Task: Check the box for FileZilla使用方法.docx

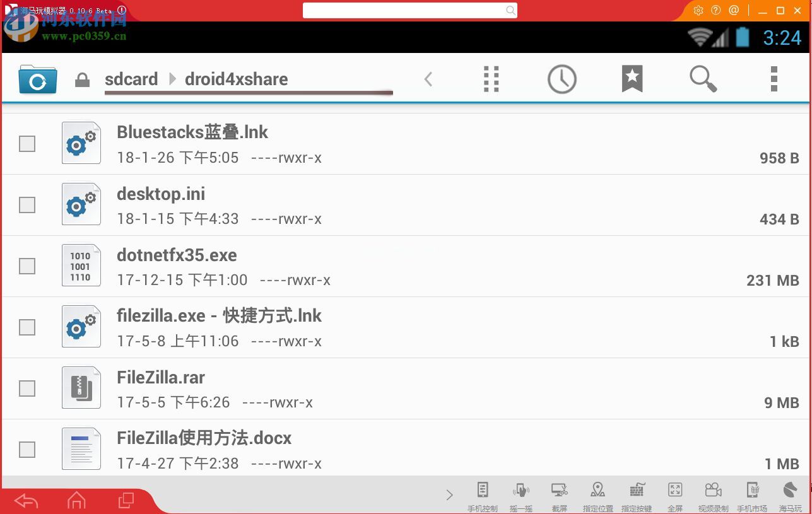Action: click(27, 450)
